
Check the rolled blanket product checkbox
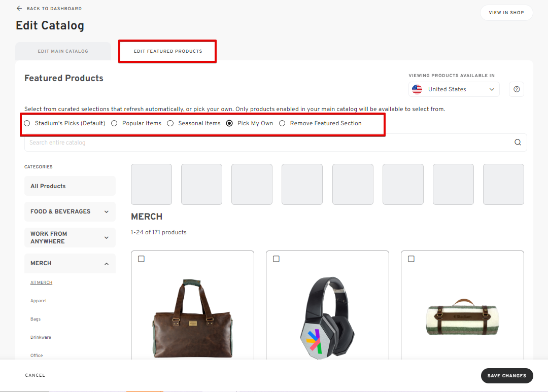[x=411, y=259]
